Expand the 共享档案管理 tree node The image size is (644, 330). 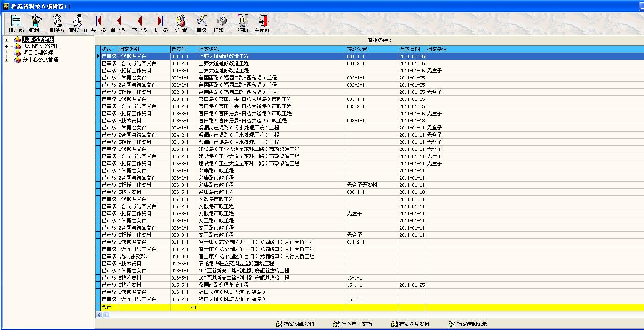point(5,39)
